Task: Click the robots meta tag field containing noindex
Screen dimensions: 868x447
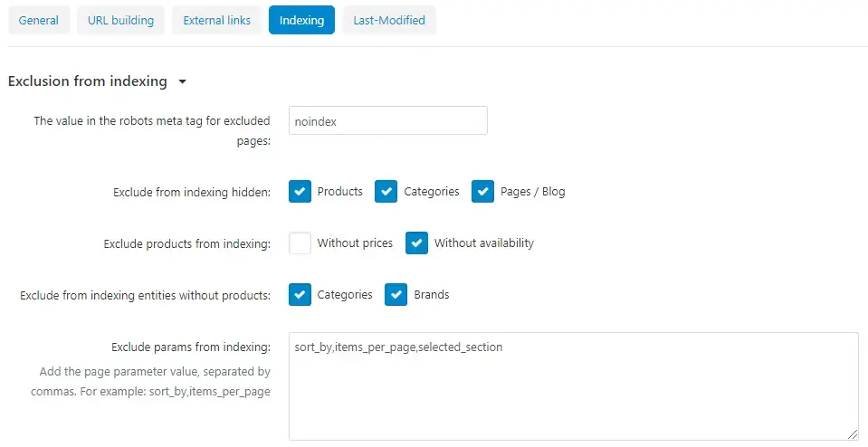Action: point(387,120)
